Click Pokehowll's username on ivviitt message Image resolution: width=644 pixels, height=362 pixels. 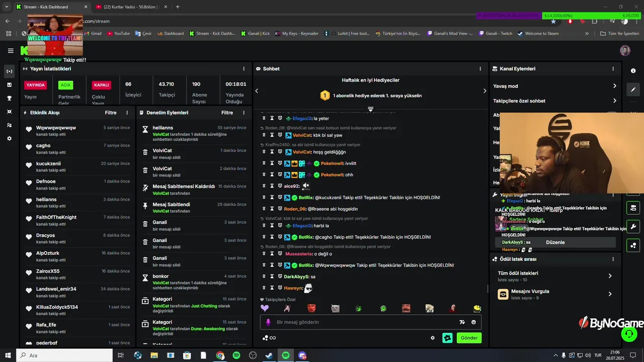pos(332,163)
